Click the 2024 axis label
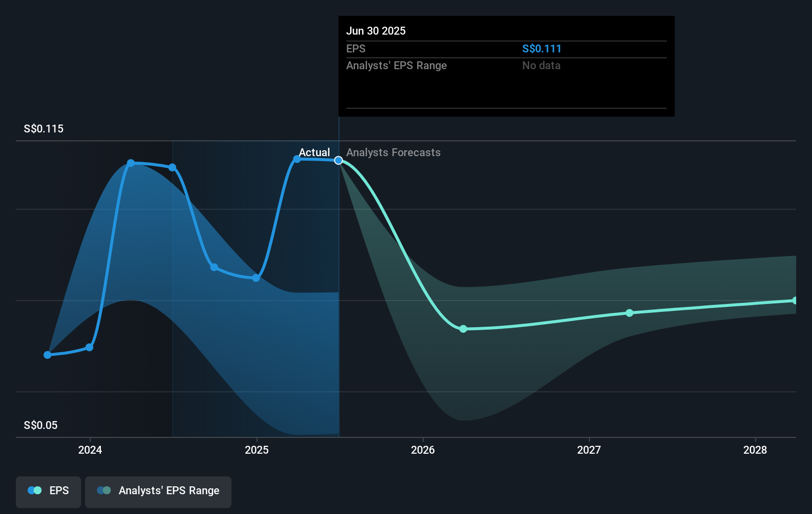Screen dimensions: 812x514 coord(90,450)
